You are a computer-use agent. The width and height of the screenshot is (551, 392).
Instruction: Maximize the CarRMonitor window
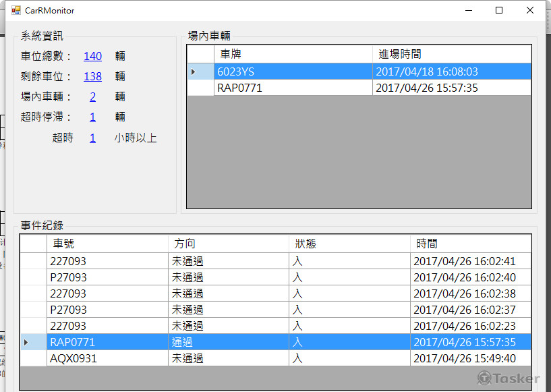tap(499, 11)
